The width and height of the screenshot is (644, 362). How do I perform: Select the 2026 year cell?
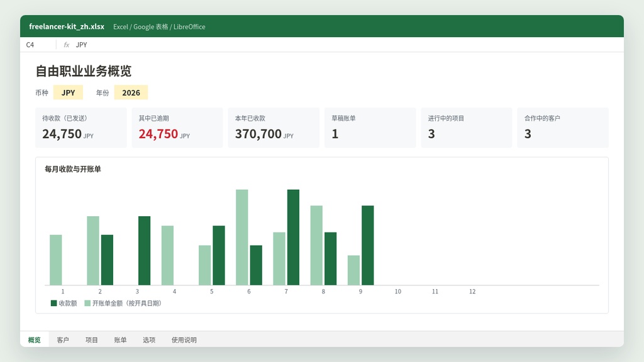point(131,92)
